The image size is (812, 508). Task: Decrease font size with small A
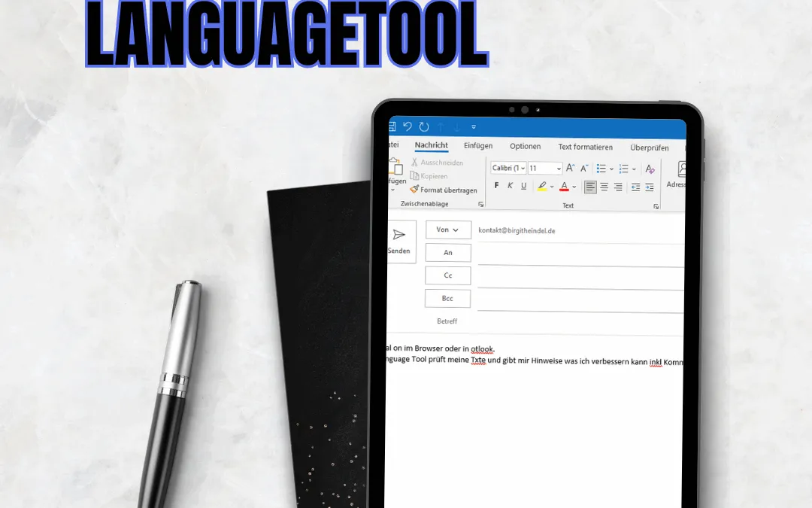pyautogui.click(x=583, y=169)
